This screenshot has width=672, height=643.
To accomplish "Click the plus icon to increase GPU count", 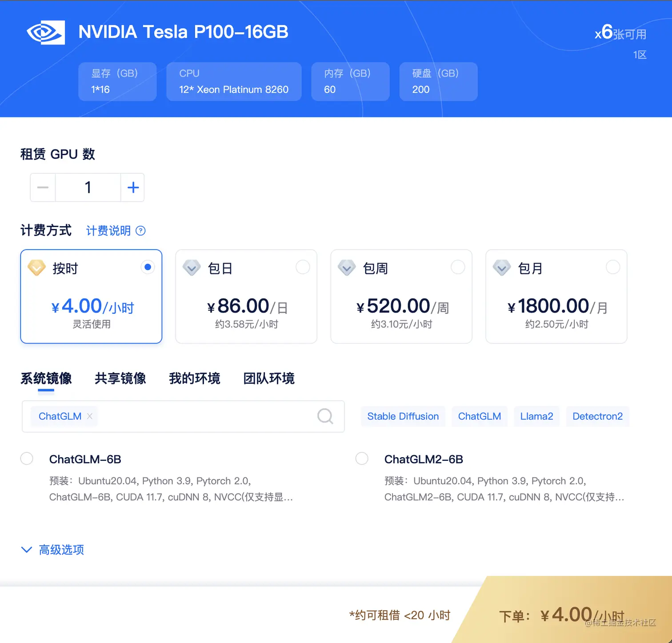I will coord(133,188).
